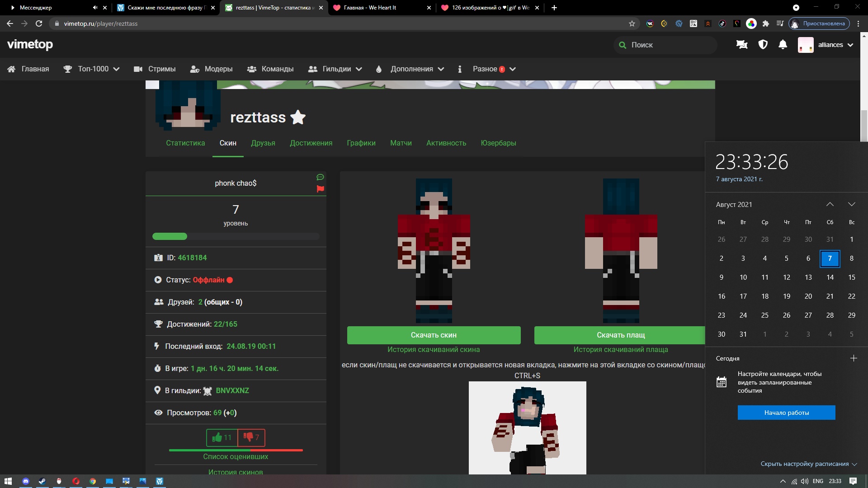Open notifications bell in vimetop header

point(783,45)
